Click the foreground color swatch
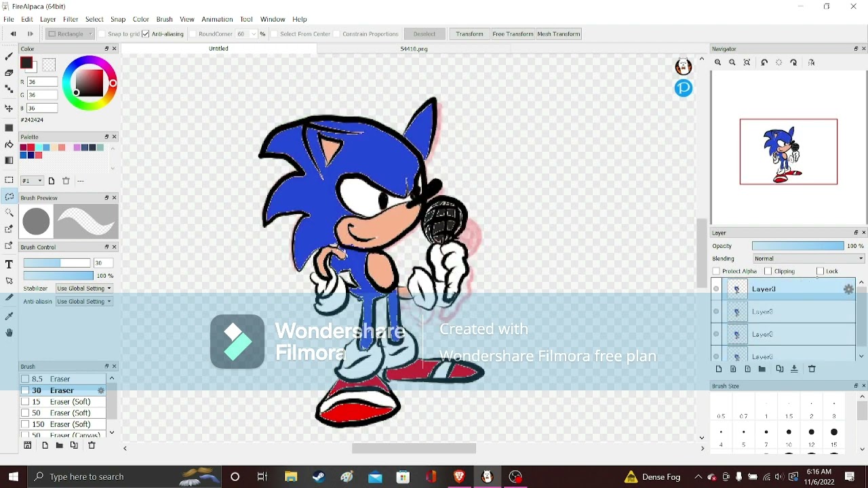 click(x=26, y=64)
